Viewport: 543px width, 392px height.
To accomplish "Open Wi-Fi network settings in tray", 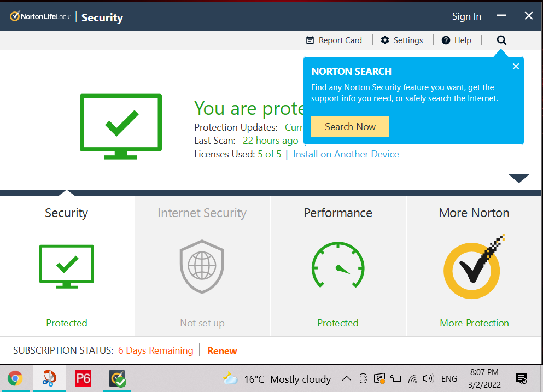I will pos(412,378).
